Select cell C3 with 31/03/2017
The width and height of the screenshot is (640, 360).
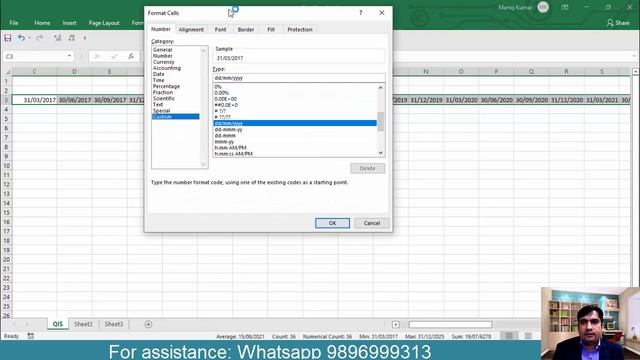[x=34, y=100]
